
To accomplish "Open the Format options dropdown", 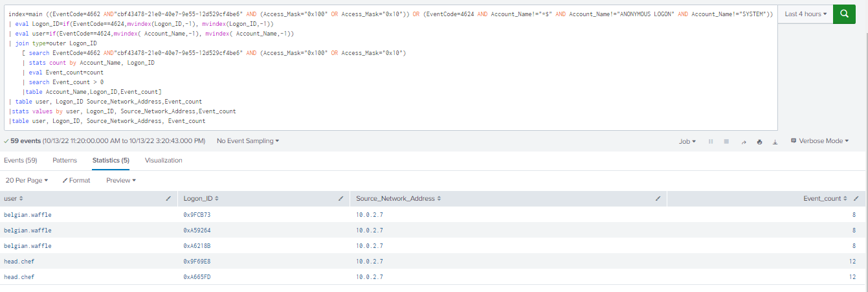I will coord(76,181).
